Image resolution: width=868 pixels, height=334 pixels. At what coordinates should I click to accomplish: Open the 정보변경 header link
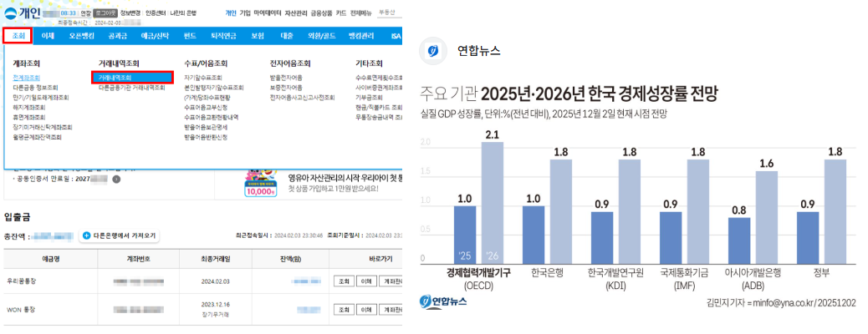[130, 13]
